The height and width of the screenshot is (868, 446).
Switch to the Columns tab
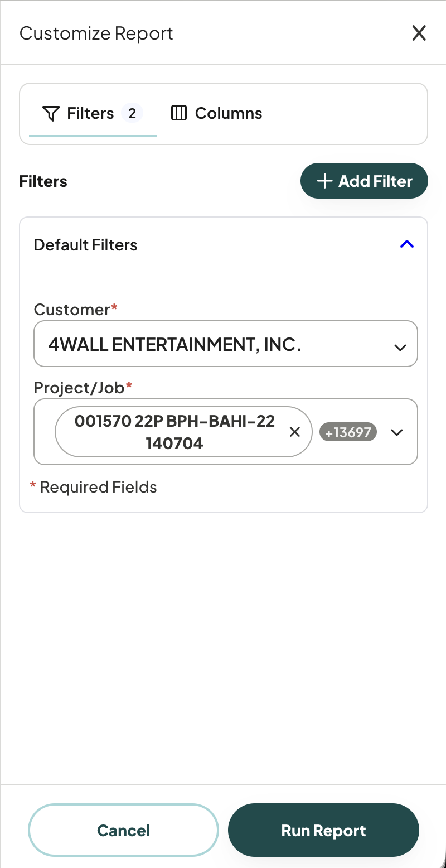point(216,113)
